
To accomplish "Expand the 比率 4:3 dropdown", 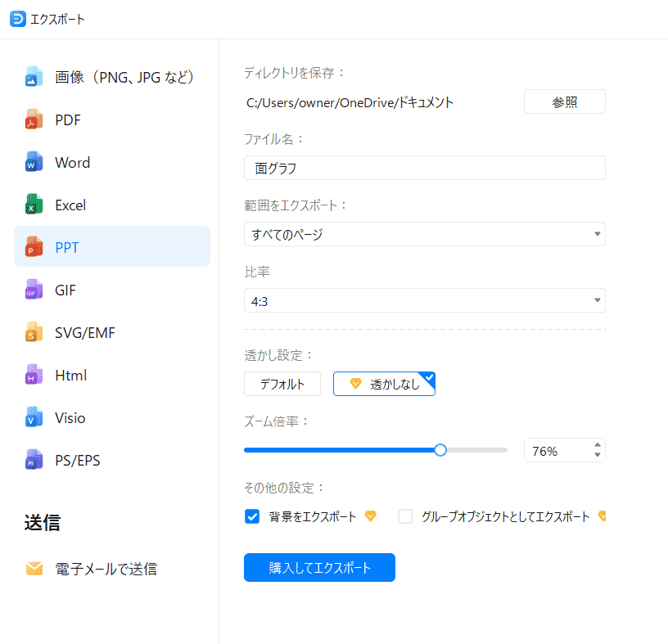I will pos(424,301).
